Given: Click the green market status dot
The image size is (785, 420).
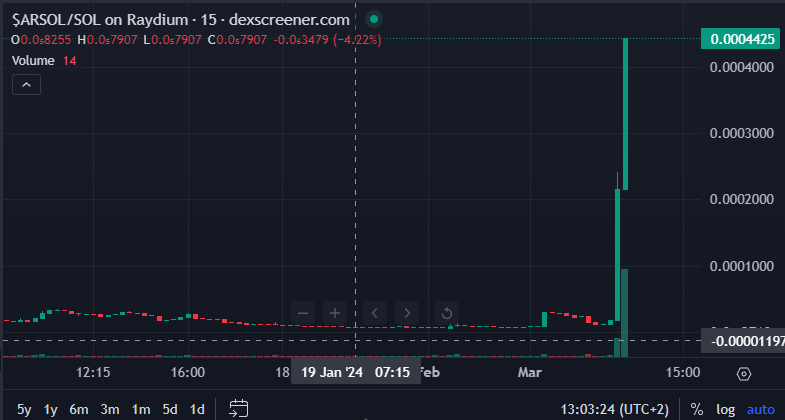Looking at the screenshot, I should coord(373,20).
